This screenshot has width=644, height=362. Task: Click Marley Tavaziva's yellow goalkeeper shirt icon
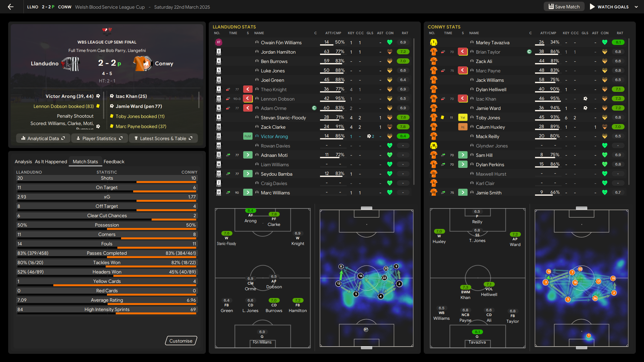point(433,43)
